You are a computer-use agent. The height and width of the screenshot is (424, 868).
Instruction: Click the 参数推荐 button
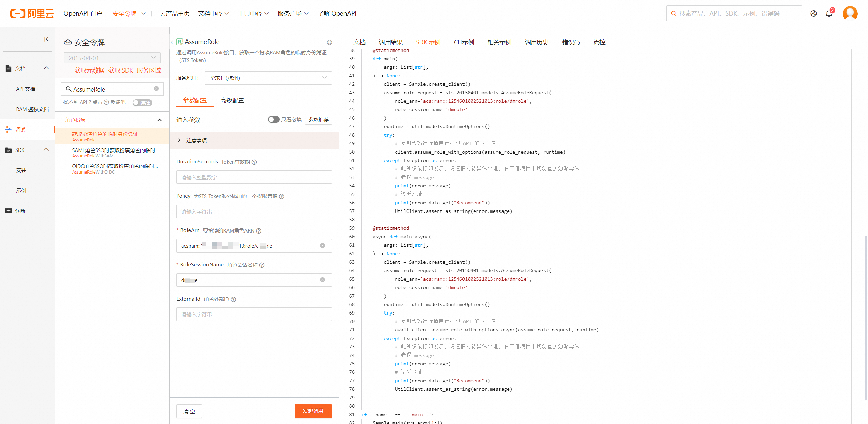[x=318, y=119]
